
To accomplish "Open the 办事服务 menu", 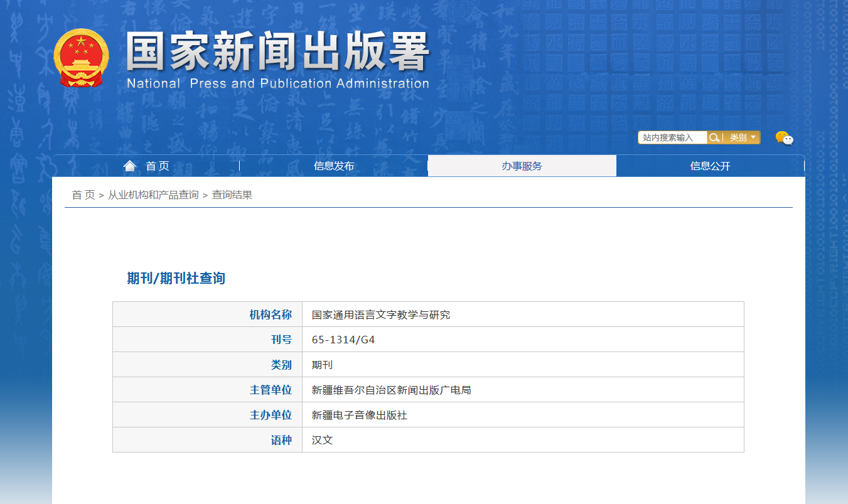I will click(522, 166).
